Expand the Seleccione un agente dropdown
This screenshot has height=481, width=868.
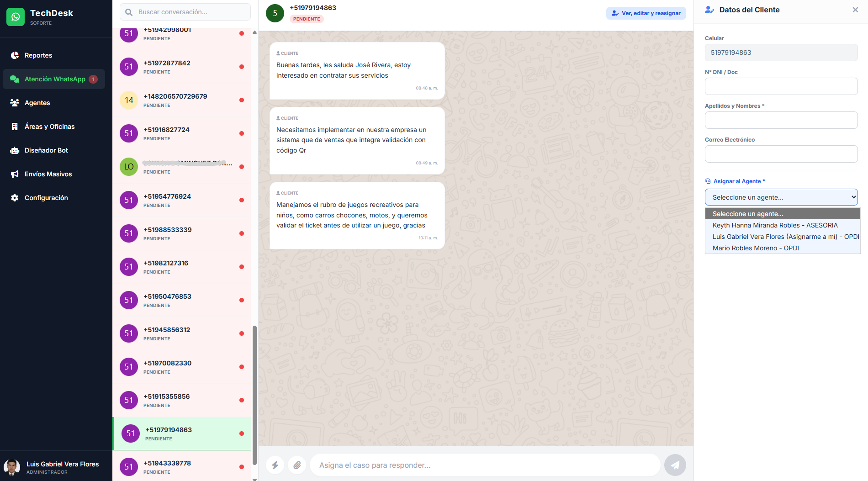pos(781,197)
